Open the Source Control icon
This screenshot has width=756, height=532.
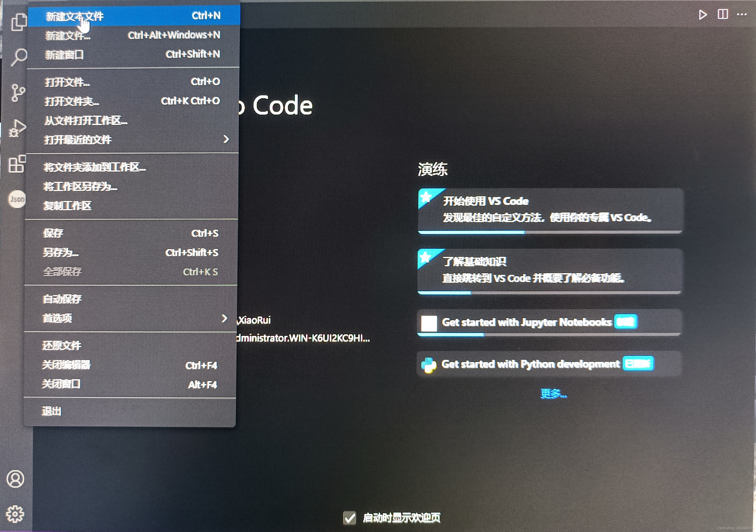click(x=18, y=93)
